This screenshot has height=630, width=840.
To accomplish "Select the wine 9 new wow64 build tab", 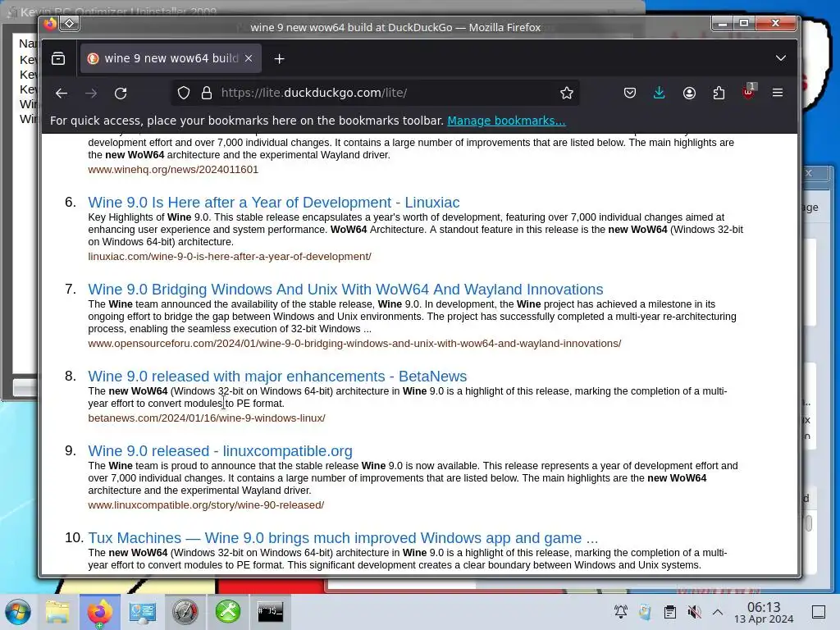I will [171, 58].
